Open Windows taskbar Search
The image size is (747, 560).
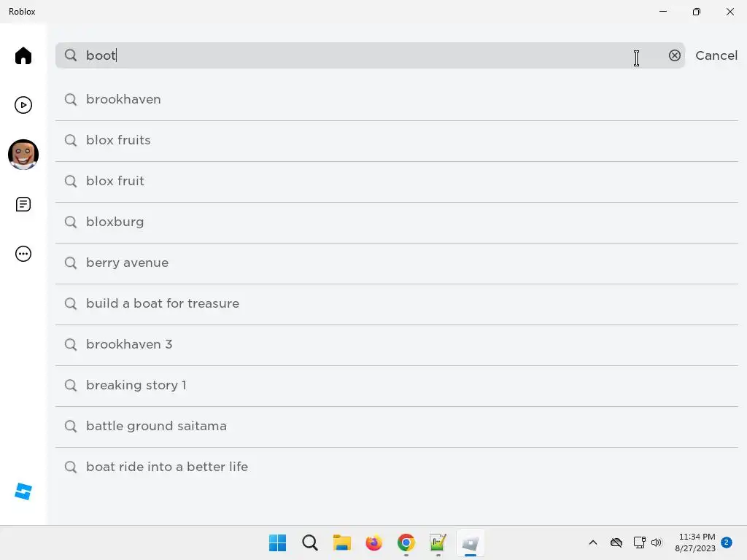pos(309,542)
